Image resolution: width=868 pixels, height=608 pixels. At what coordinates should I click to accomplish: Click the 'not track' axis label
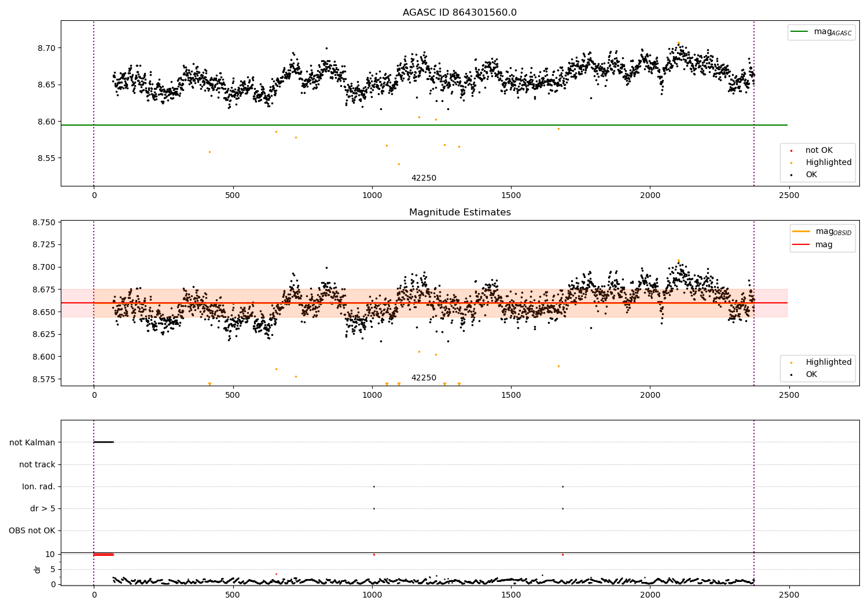[37, 464]
